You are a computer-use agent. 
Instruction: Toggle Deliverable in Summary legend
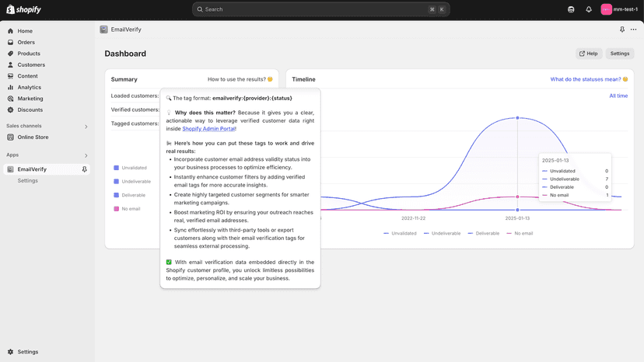pos(130,195)
